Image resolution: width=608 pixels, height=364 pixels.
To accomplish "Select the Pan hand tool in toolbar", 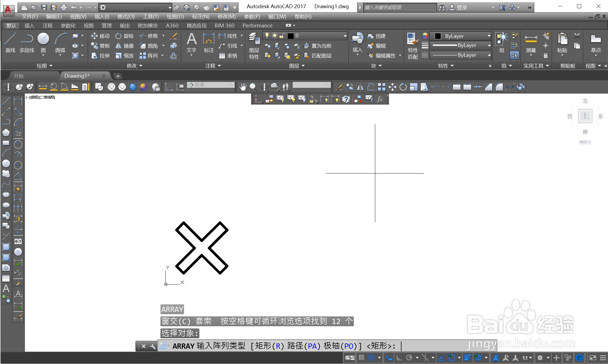I will point(243,87).
